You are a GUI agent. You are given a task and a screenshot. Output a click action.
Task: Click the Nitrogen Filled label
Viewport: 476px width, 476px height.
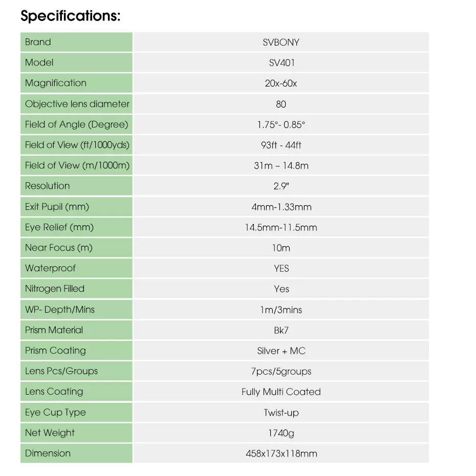55,289
